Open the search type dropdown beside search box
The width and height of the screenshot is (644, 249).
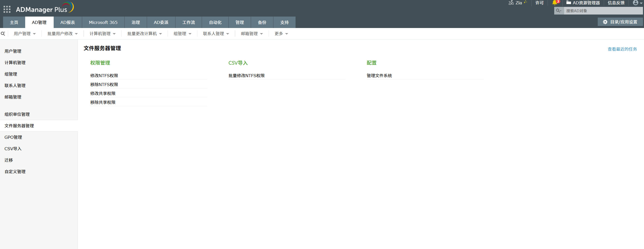(559, 11)
